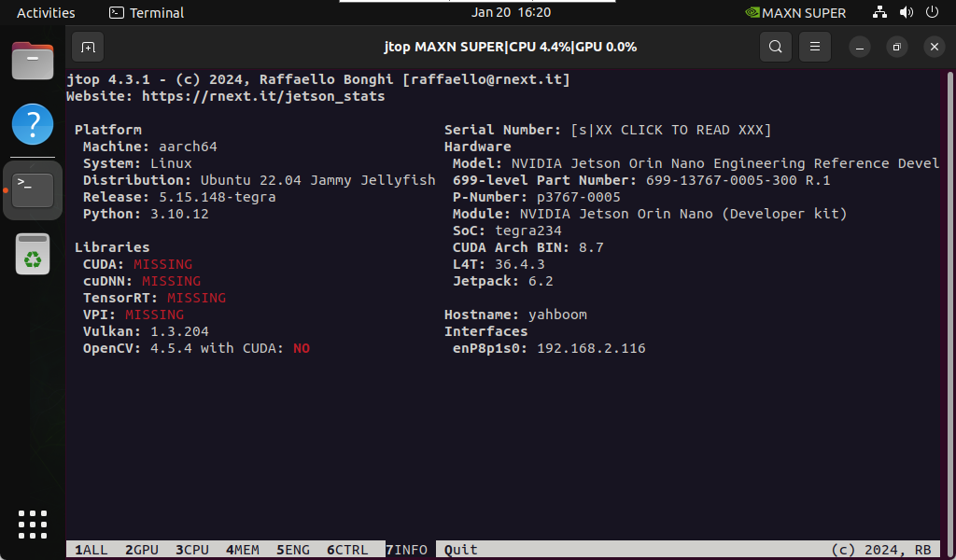
Task: Open the Activities overview
Action: coord(46,12)
